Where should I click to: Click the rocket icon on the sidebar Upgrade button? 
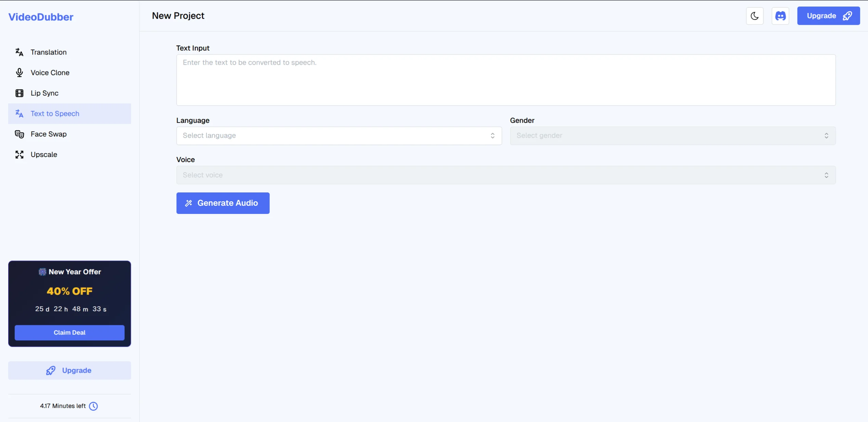point(50,370)
